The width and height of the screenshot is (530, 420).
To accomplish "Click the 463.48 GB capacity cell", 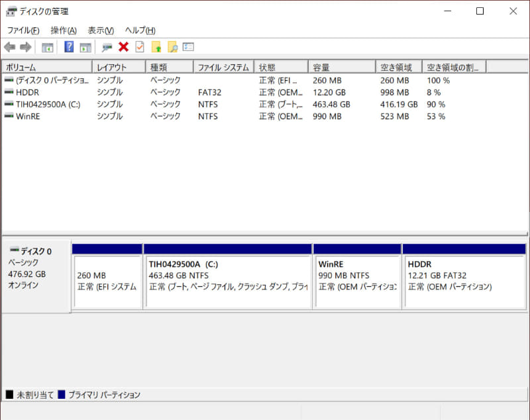I will point(331,105).
